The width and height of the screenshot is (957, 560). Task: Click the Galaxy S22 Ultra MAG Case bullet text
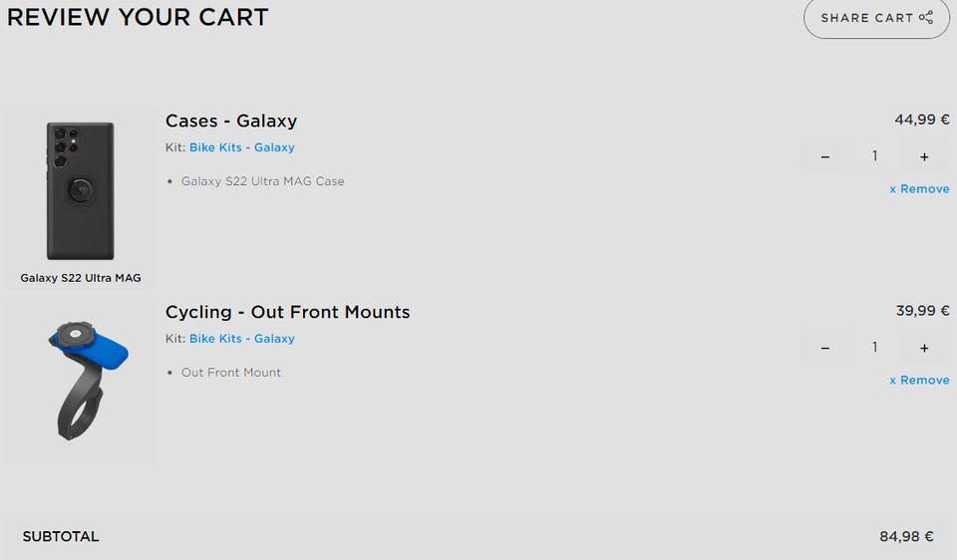(x=262, y=181)
